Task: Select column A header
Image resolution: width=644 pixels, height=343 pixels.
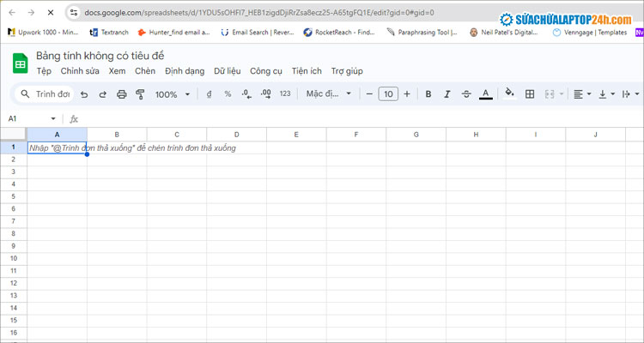Action: [x=57, y=134]
